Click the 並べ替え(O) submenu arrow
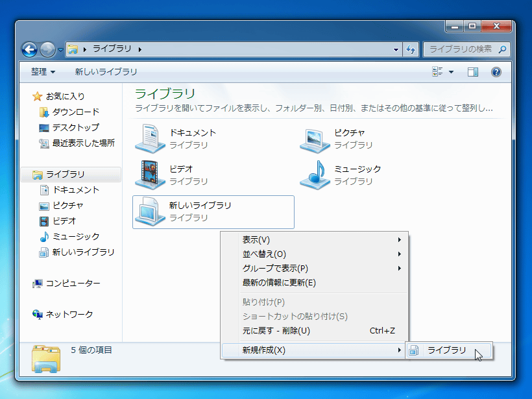The width and height of the screenshot is (532, 399). pos(400,254)
